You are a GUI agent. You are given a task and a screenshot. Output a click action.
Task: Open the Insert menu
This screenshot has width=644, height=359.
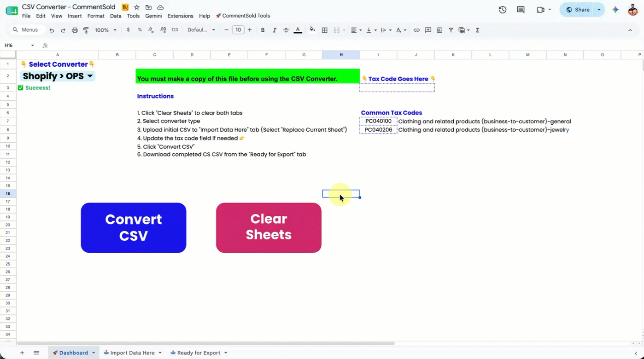pyautogui.click(x=75, y=16)
